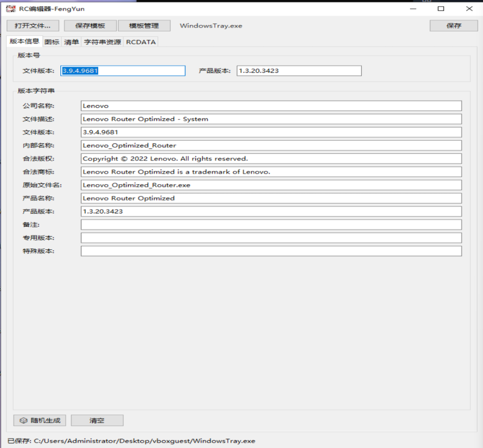Click the 产品版本 field in 版本字符串 group
Viewport: 483px width, 448px height.
pos(271,211)
